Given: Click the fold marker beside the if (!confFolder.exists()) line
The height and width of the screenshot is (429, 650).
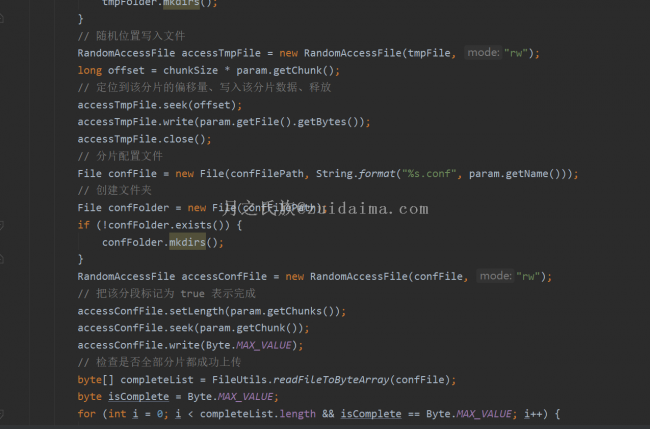Looking at the screenshot, I should (x=2, y=225).
